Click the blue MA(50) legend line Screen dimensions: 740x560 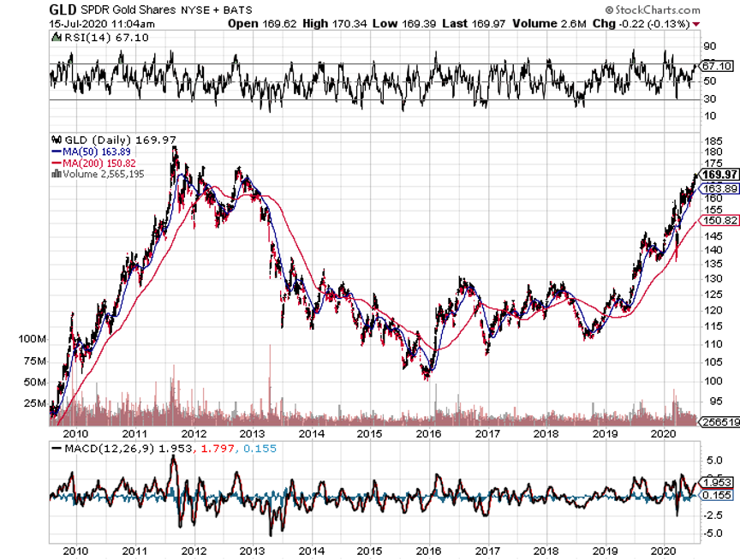57,151
